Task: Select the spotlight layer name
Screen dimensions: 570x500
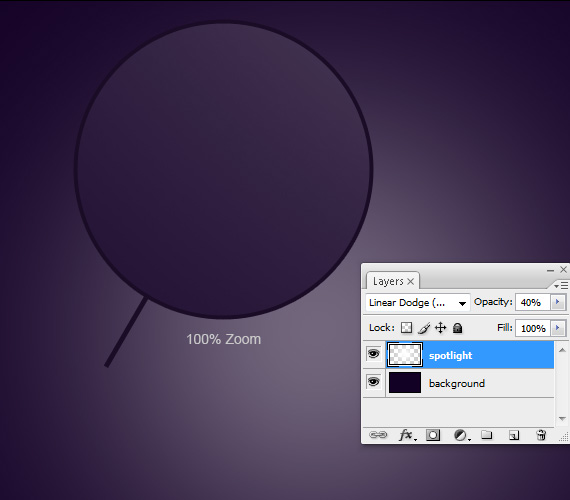Action: [450, 355]
